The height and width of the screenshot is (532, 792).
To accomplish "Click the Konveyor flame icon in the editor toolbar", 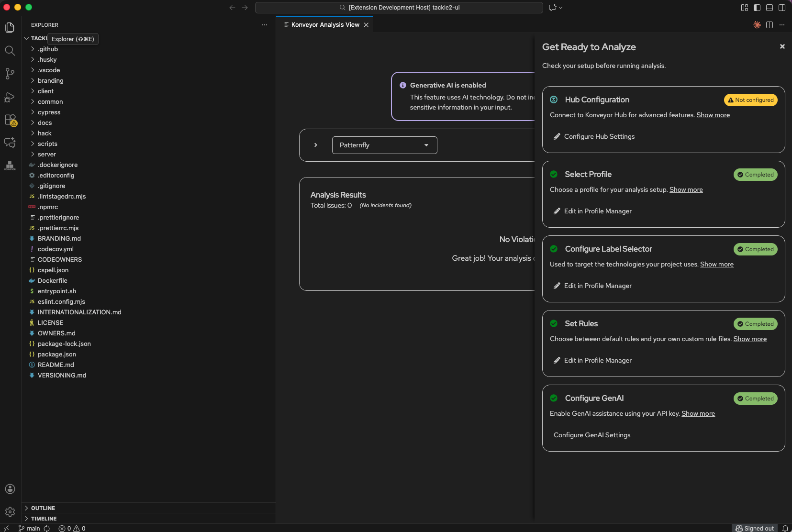I will coord(758,24).
